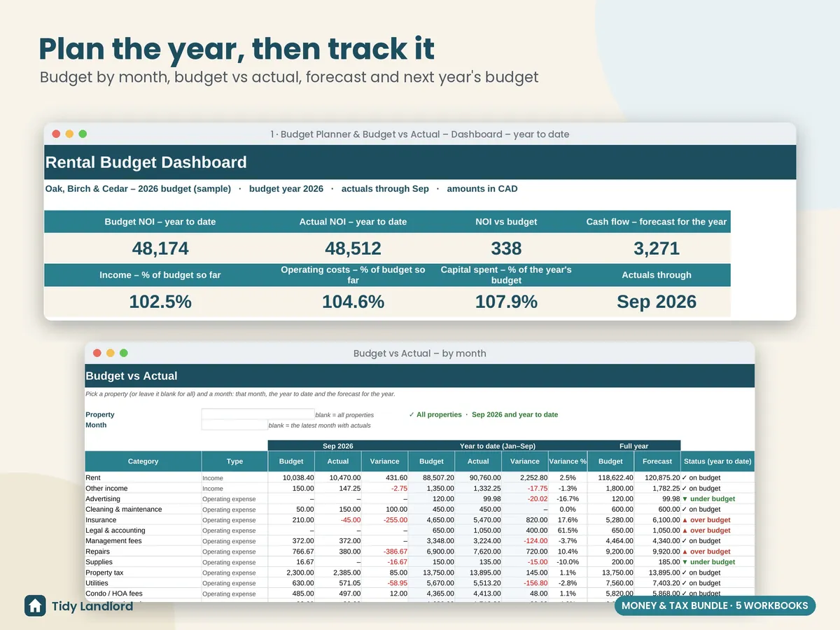
Task: Select the Variance % column header
Action: coord(568,461)
